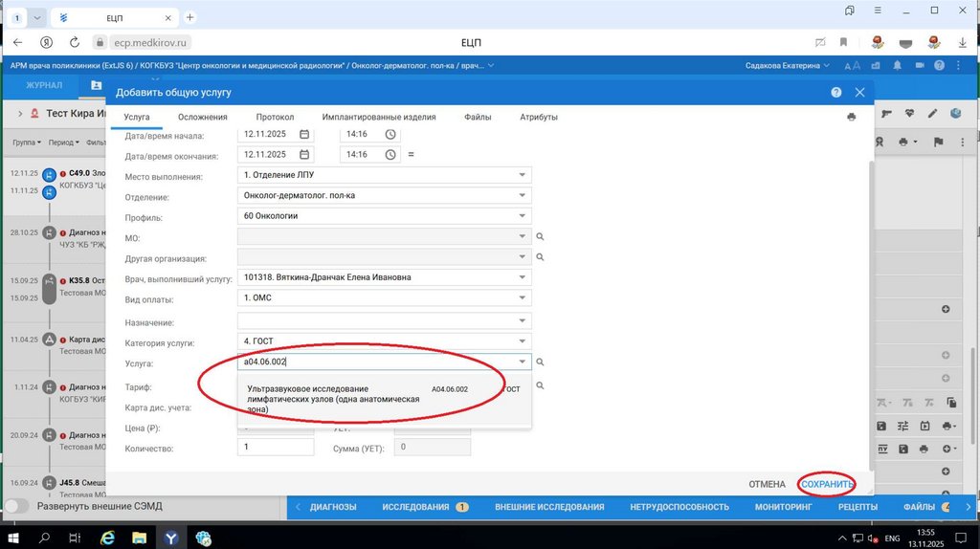Click the search icon next to Услуга

[540, 362]
